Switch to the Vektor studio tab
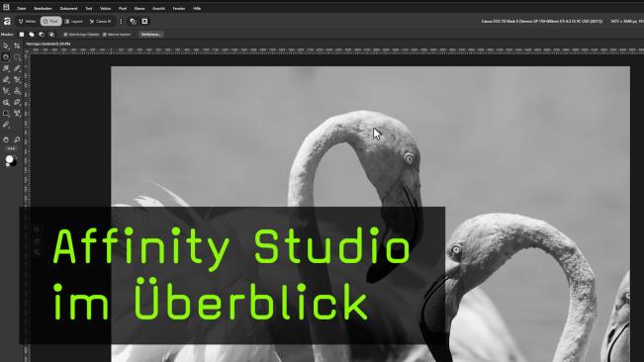This screenshot has width=644, height=362. click(28, 22)
